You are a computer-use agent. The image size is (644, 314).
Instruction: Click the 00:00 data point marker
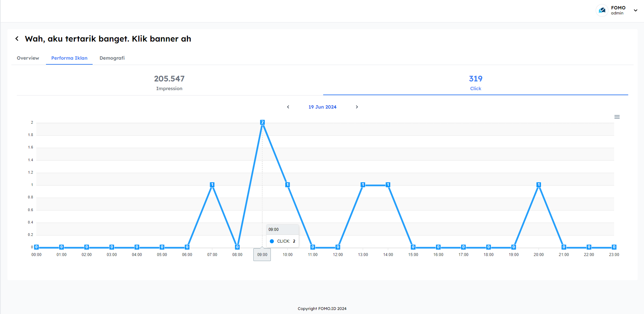pos(36,247)
